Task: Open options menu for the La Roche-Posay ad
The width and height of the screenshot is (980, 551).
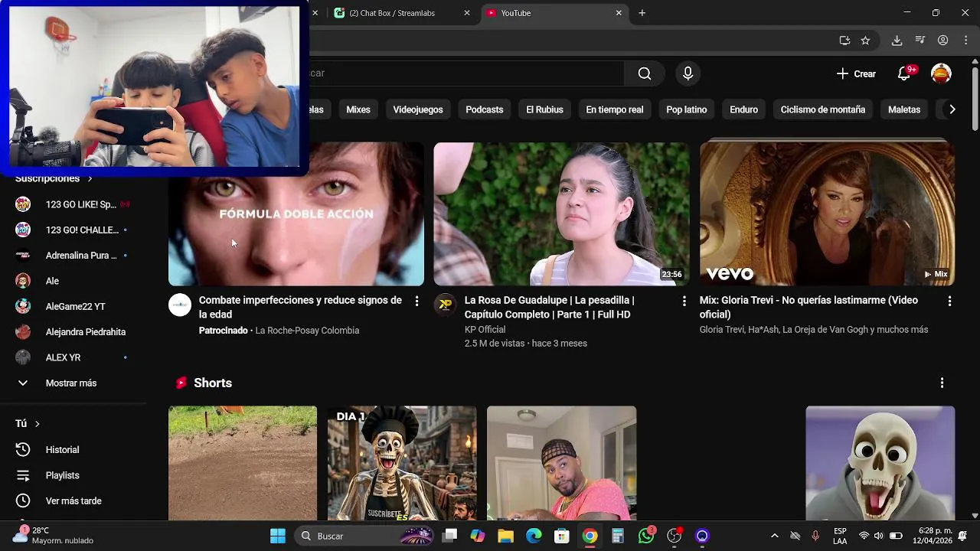Action: (x=416, y=302)
